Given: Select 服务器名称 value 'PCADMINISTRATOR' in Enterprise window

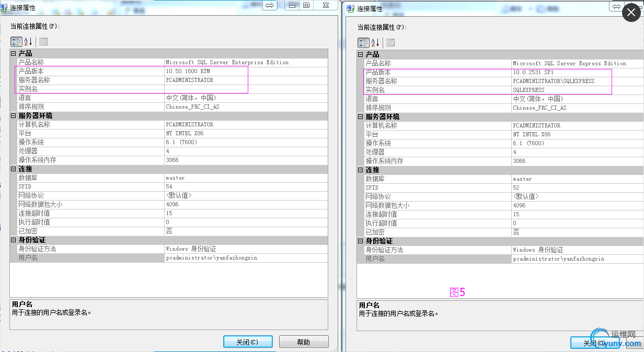Looking at the screenshot, I should coord(189,80).
